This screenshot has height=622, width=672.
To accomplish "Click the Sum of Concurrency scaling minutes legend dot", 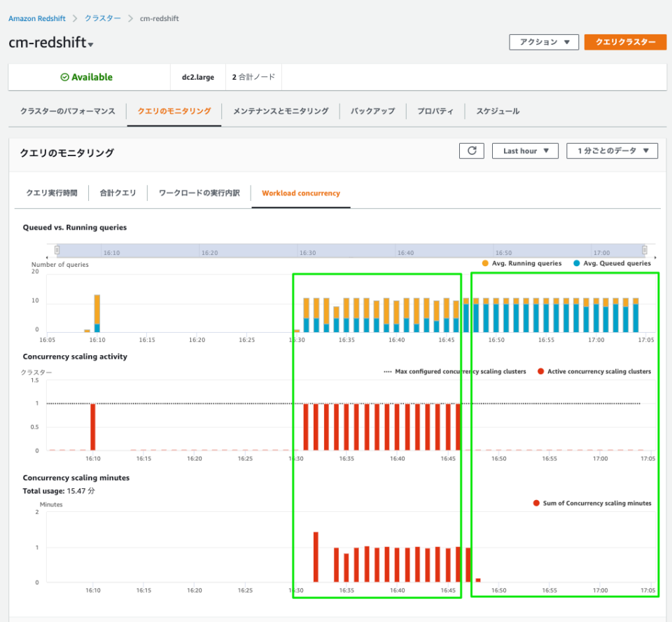I will pyautogui.click(x=536, y=503).
